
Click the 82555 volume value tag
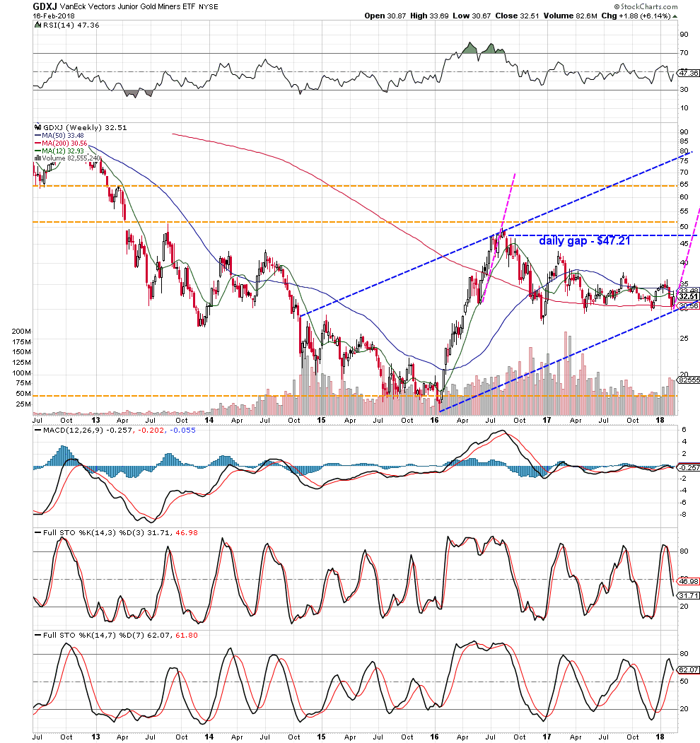click(688, 380)
